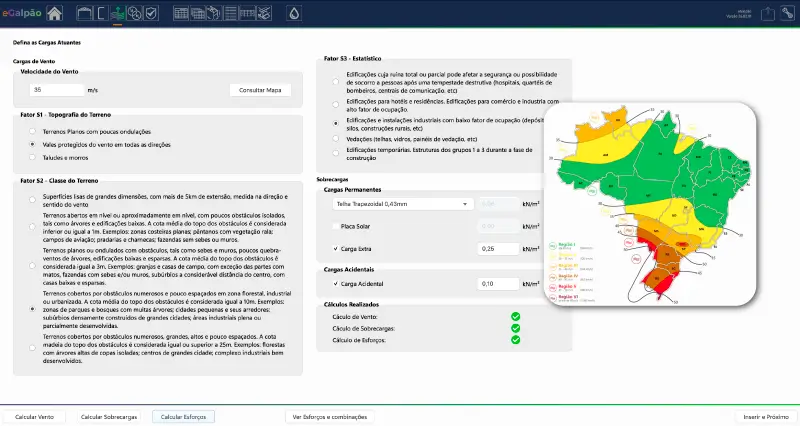Click the export share icon top right
This screenshot has height=426, width=800.
[x=767, y=13]
